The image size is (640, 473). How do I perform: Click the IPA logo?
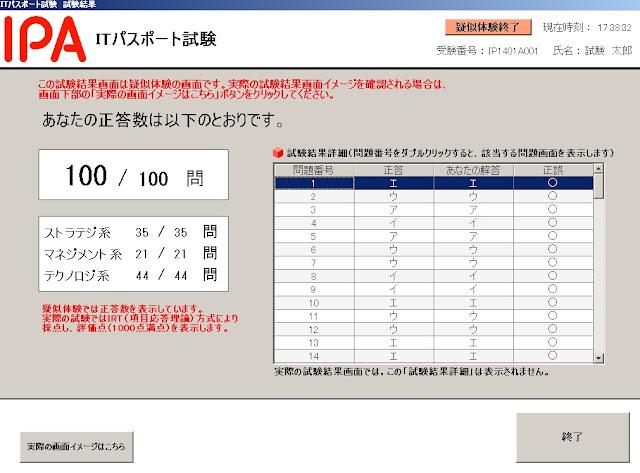(44, 39)
